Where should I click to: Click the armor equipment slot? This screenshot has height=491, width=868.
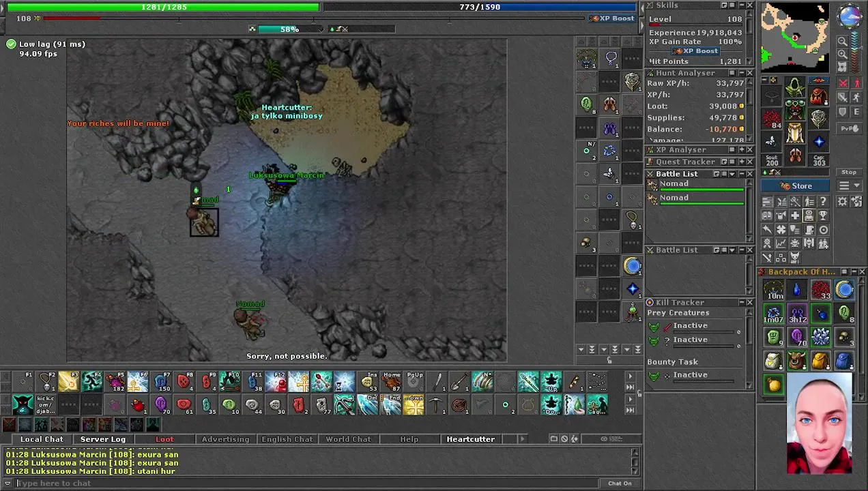[x=795, y=111]
